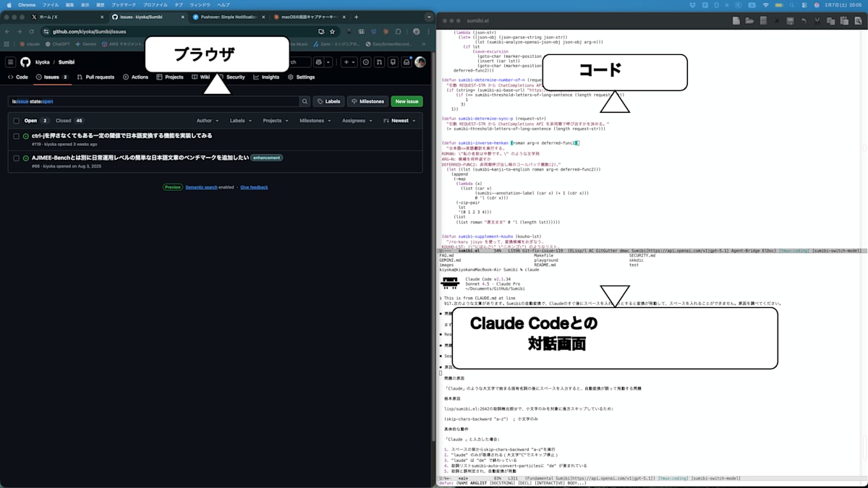Open the Assignees filter dropdown
This screenshot has height=488, width=868.
click(357, 121)
